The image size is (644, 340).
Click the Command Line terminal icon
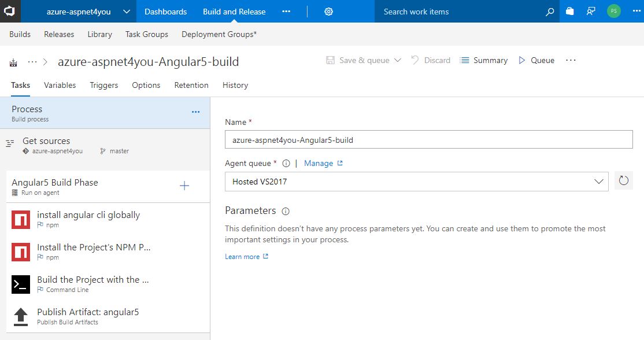(21, 284)
